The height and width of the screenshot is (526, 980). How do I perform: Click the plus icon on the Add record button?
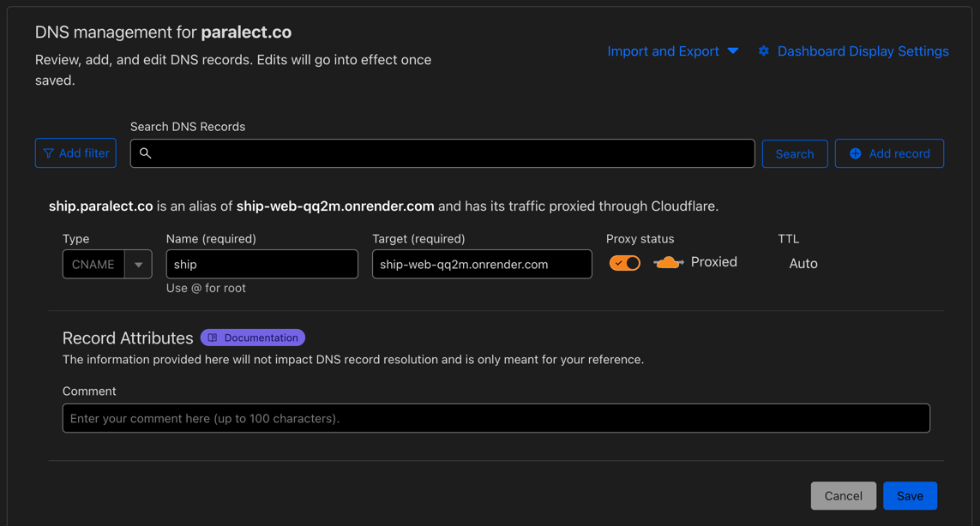point(854,152)
